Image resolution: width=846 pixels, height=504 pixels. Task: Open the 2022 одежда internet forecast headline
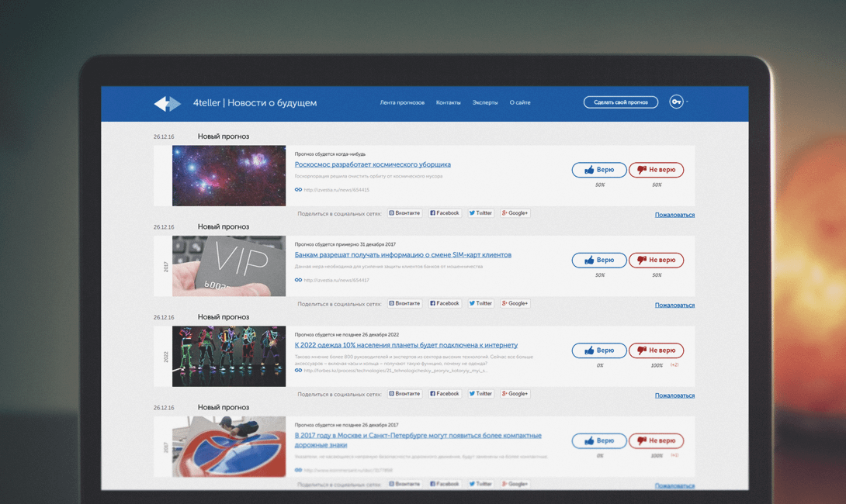click(406, 345)
